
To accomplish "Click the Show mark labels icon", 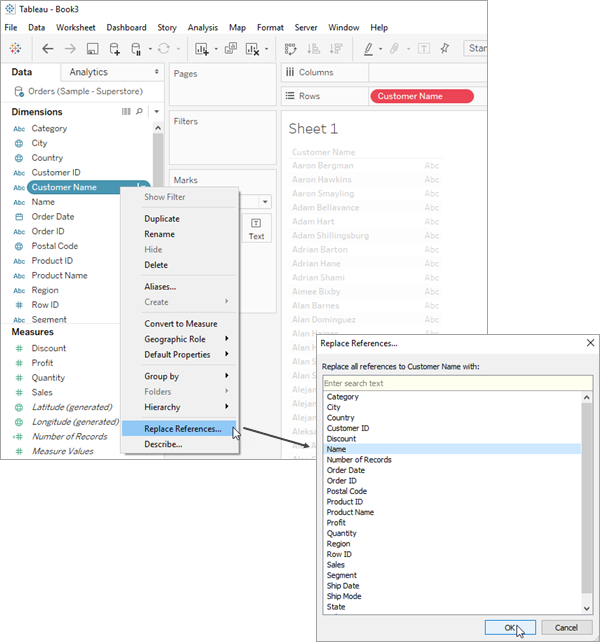I will coord(423,49).
